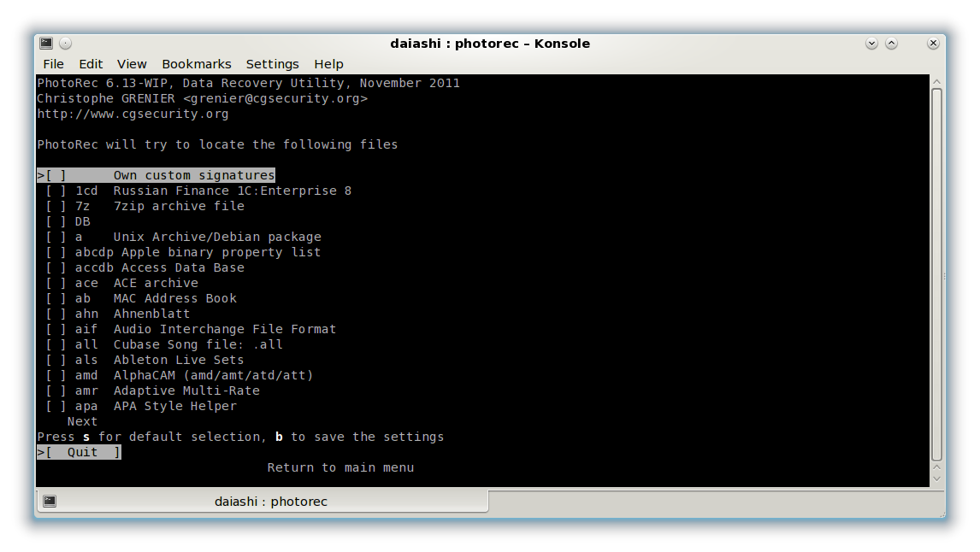Click the scrollbar up arrow
Image resolution: width=980 pixels, height=552 pixels.
tap(936, 82)
